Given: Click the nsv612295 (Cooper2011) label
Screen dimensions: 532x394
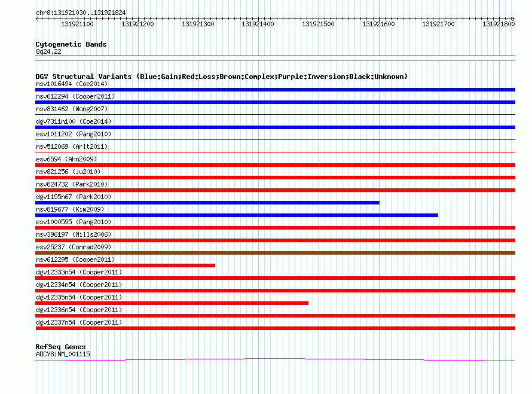Looking at the screenshot, I should (75, 259).
